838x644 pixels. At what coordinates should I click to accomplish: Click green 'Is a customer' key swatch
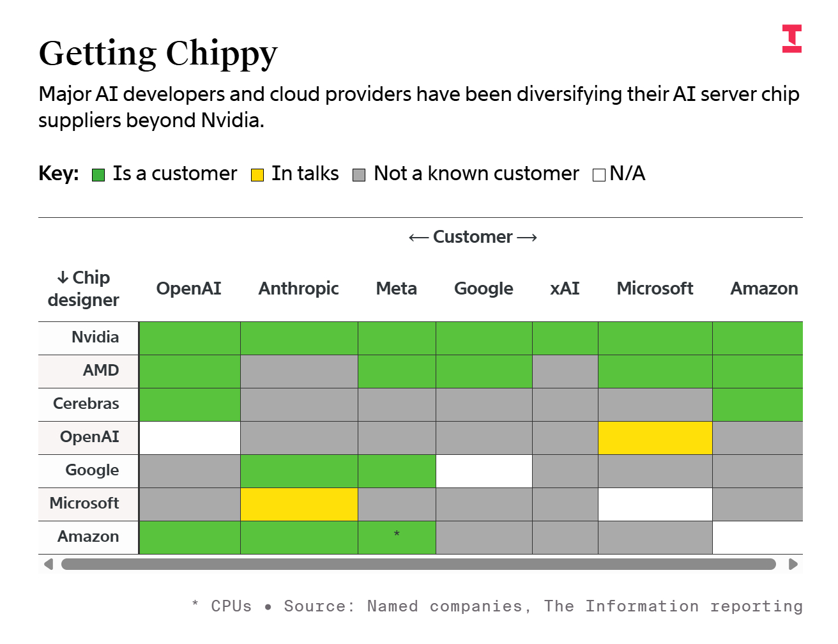click(98, 175)
